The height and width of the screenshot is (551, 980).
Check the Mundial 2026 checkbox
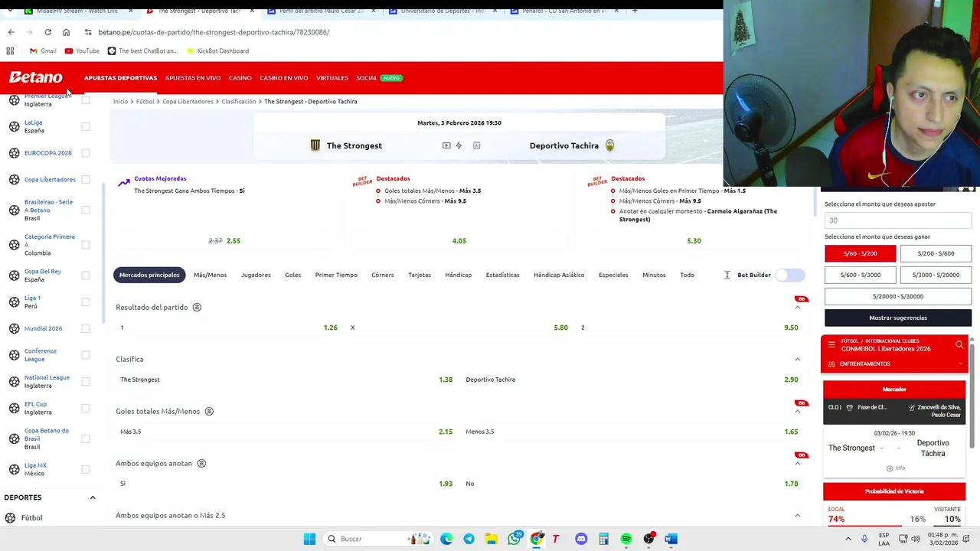tap(86, 328)
